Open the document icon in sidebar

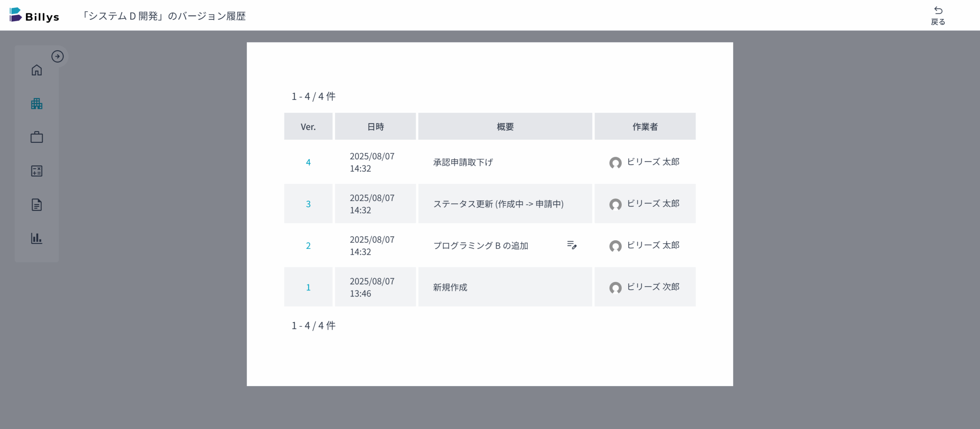coord(37,205)
